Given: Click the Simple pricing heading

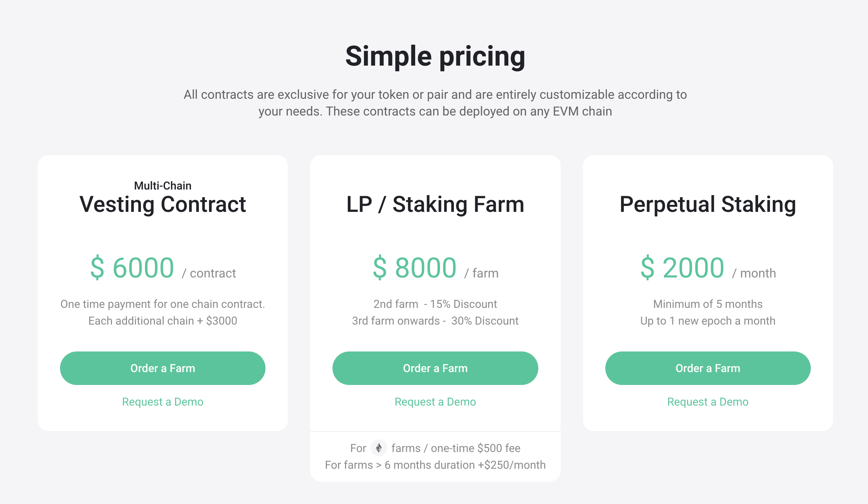Looking at the screenshot, I should coord(435,56).
